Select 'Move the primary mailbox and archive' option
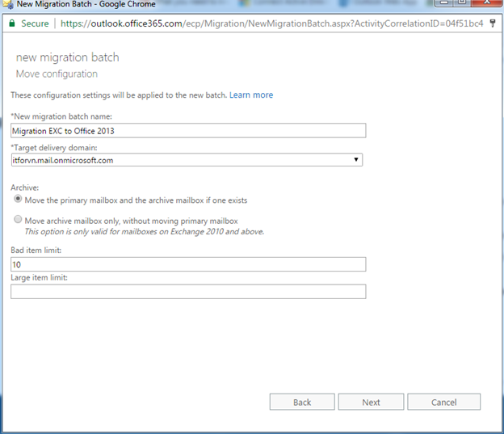Screen dimensions: 504x434 tap(18, 200)
